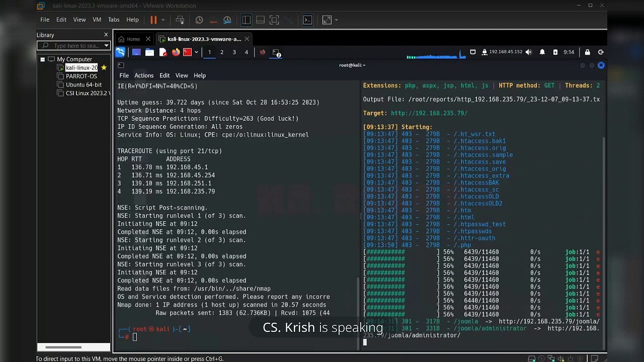Screen dimensions: 644x362
Task: Click the log out icon in Kali panel
Action: pos(601,52)
